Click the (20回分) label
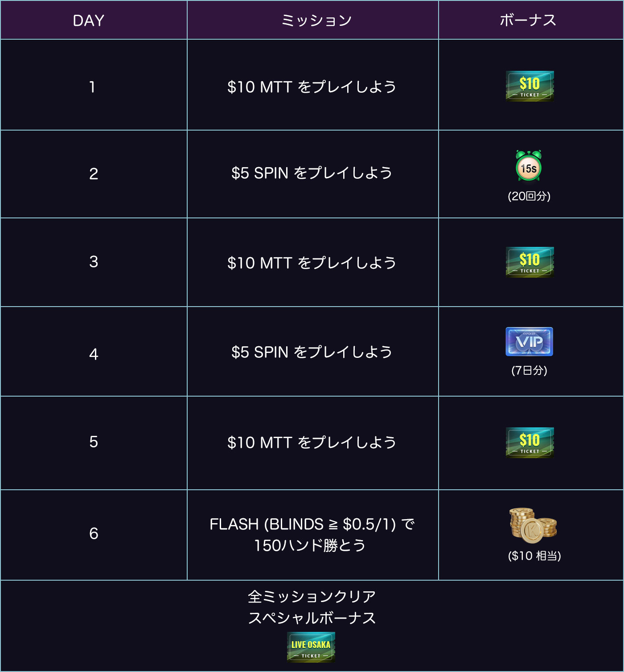624x672 pixels. coord(529,196)
